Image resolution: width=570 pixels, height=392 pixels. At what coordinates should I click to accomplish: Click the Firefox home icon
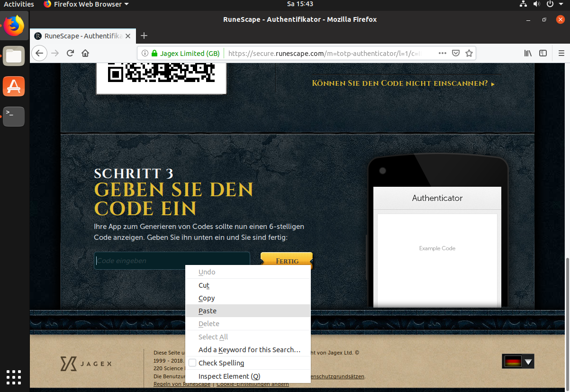click(85, 53)
